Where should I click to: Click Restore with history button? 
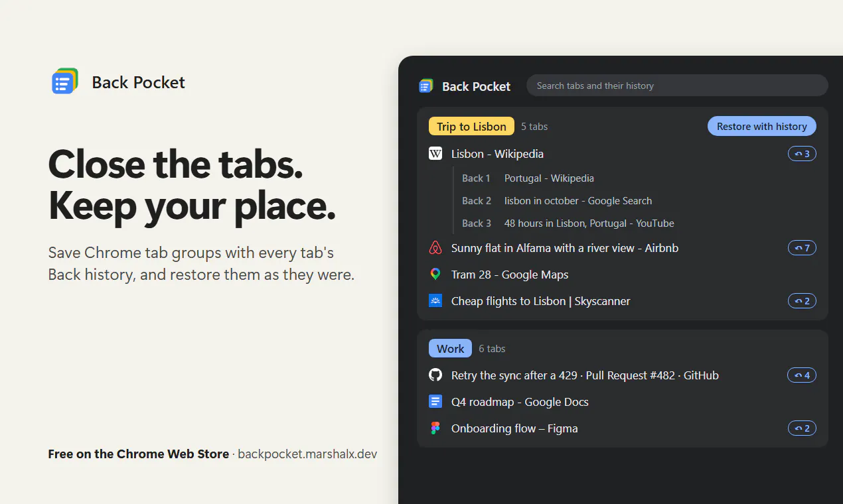click(762, 127)
